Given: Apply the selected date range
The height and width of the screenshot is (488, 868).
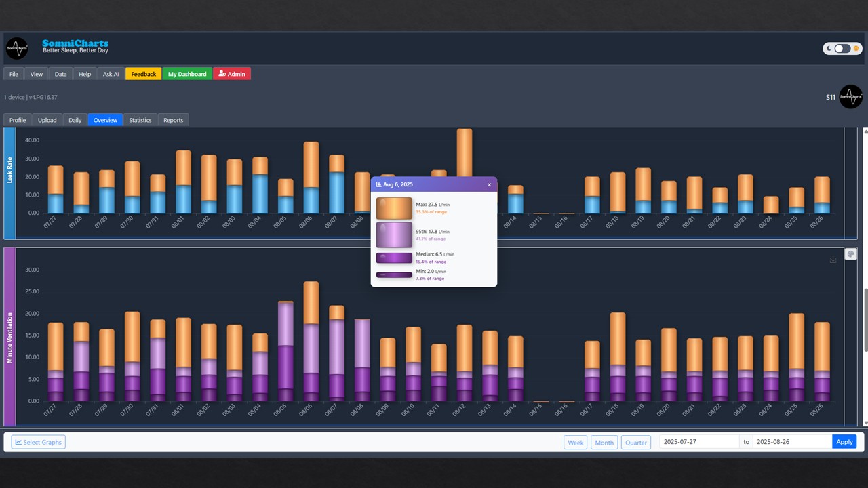Looking at the screenshot, I should [x=844, y=442].
